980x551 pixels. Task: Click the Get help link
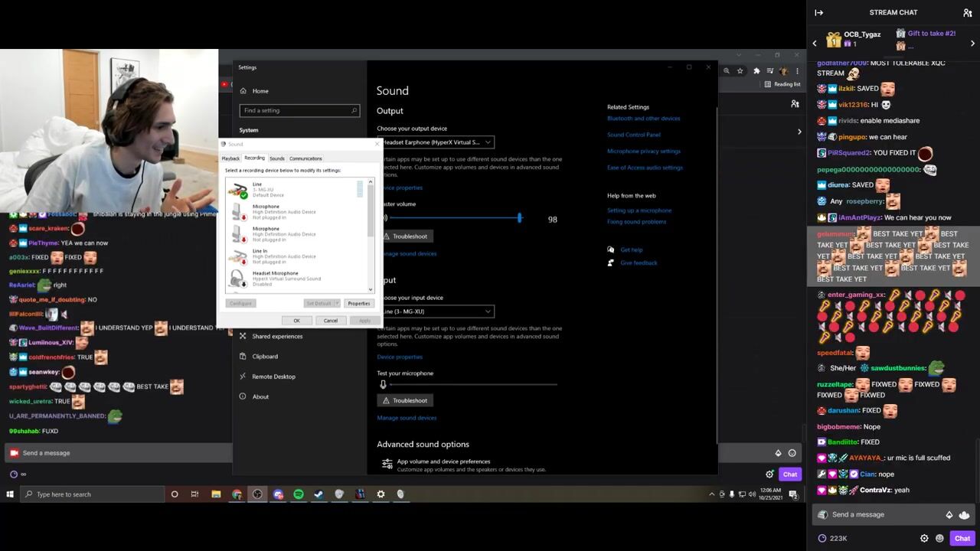632,249
